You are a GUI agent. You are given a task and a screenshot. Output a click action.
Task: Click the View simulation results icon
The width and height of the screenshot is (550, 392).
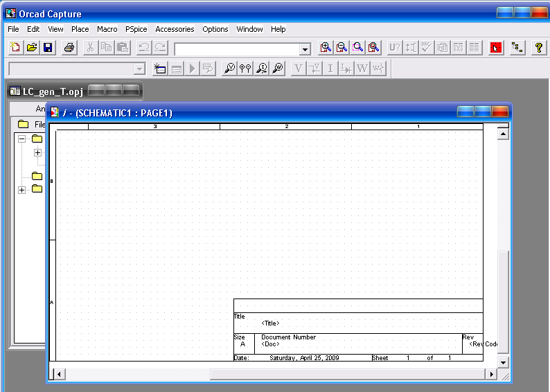pos(208,69)
